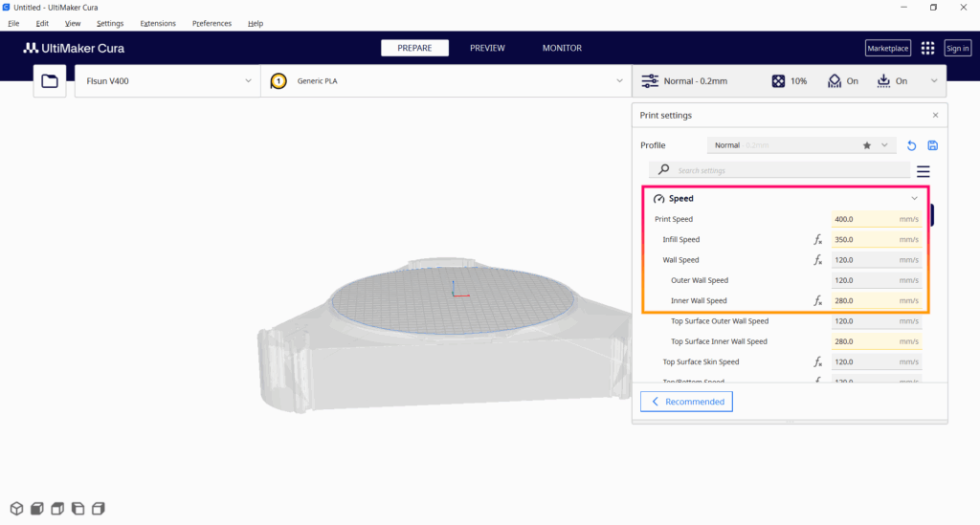
Task: Switch to the PREVIEW stage
Action: click(487, 48)
